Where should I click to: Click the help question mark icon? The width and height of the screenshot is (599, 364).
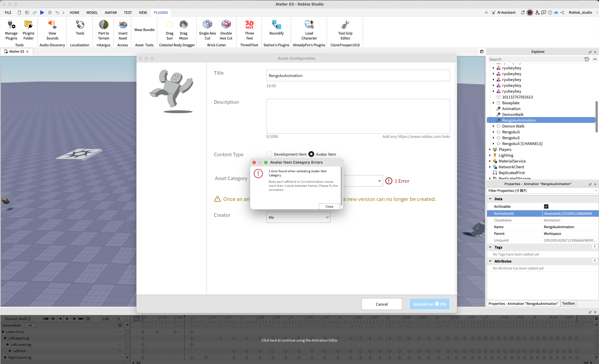[550, 12]
